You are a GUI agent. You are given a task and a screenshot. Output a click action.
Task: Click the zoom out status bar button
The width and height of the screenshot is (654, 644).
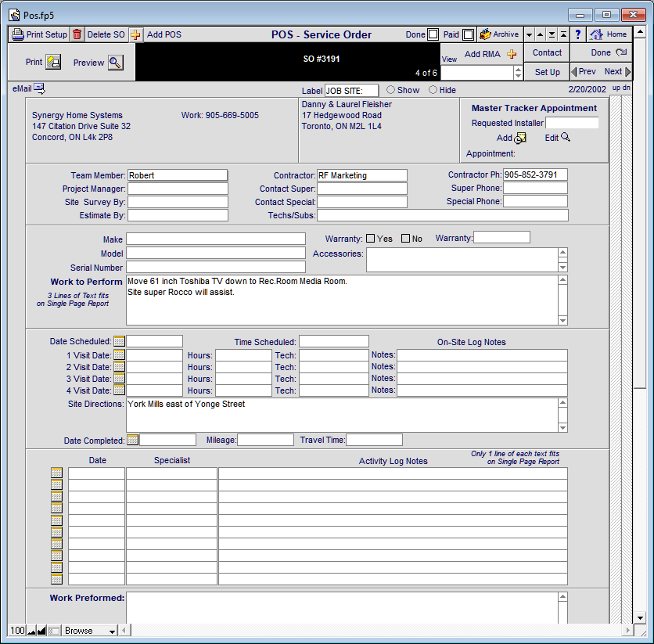[x=32, y=630]
